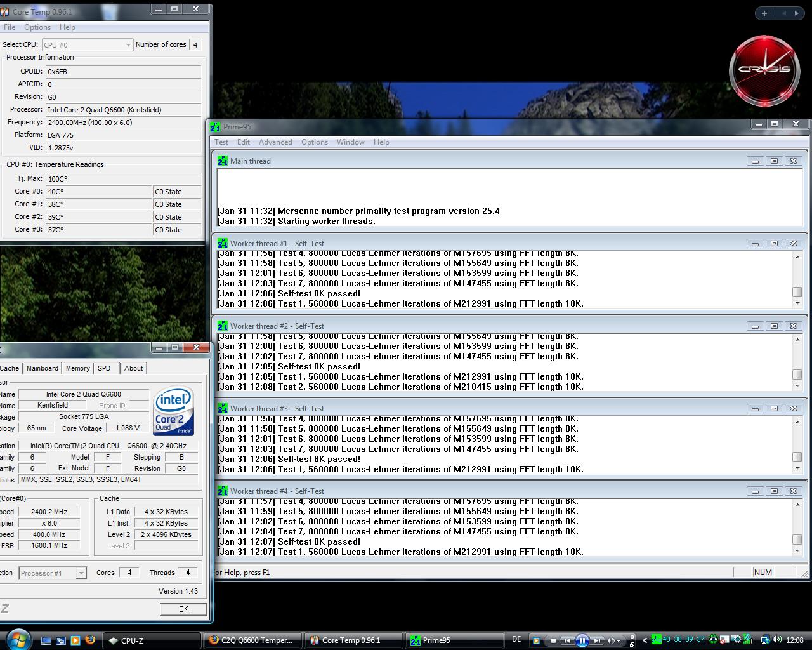
Task: Open the Processor #1 selection dropdown in CPU-Z
Action: click(52, 573)
